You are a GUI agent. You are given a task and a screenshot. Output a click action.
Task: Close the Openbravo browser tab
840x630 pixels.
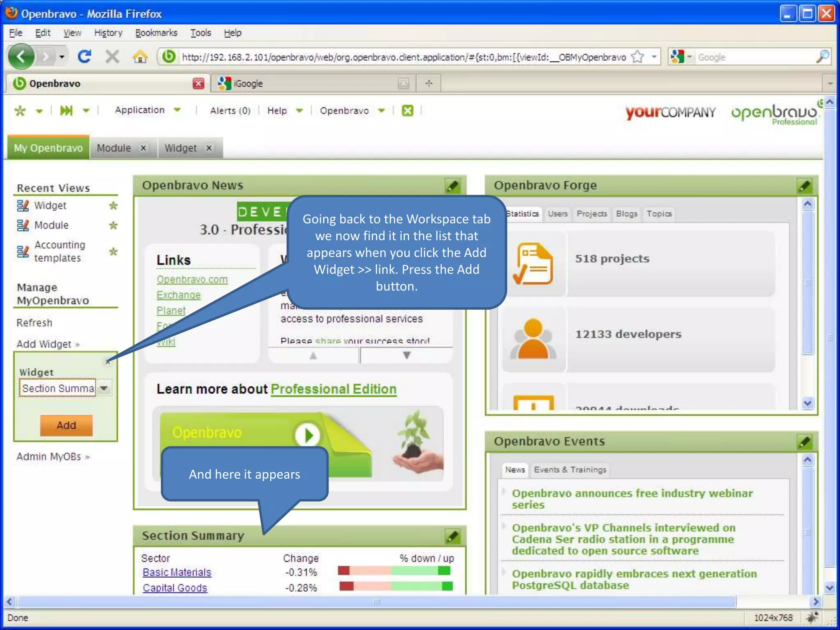pos(198,84)
